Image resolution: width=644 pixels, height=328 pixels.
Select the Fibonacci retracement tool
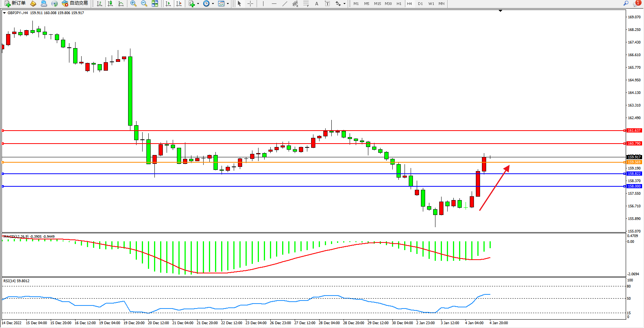306,3
